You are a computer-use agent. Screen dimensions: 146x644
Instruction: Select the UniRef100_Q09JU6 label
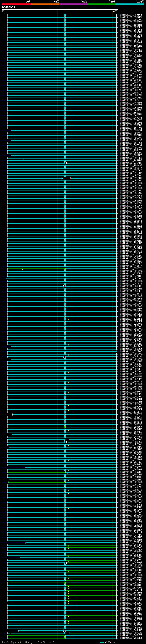pyautogui.click(x=131, y=631)
